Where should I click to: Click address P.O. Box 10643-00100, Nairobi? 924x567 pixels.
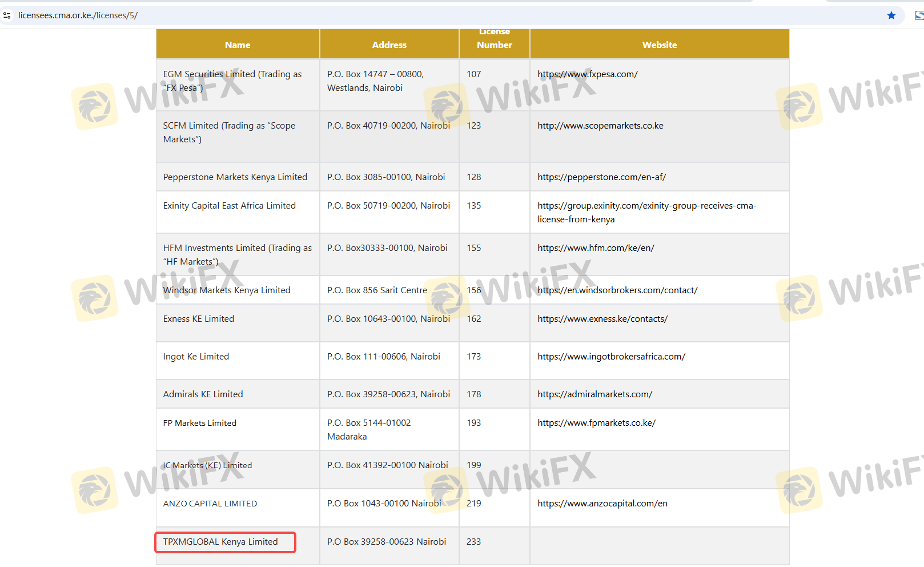tap(388, 319)
